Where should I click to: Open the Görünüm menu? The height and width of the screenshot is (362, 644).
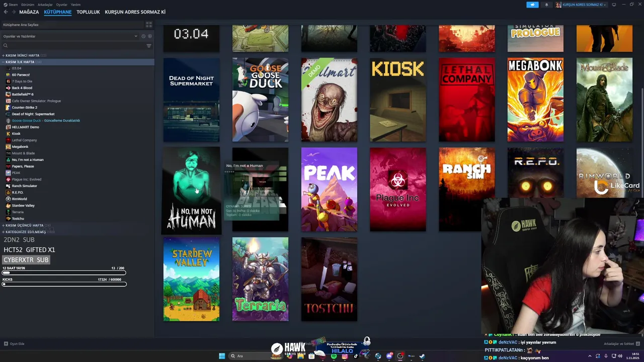tap(28, 5)
